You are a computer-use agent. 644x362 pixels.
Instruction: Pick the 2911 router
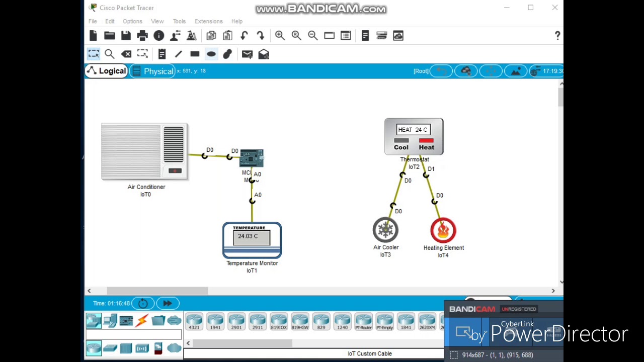[257, 321]
